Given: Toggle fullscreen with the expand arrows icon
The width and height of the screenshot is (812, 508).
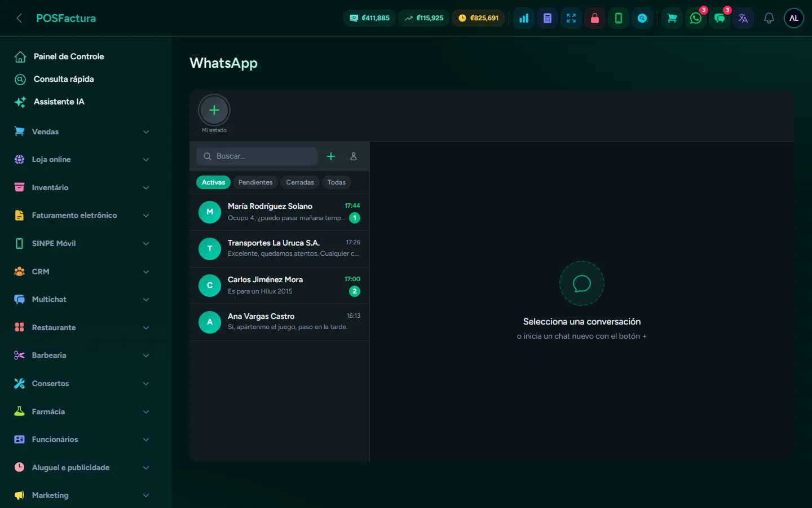Looking at the screenshot, I should (x=571, y=18).
